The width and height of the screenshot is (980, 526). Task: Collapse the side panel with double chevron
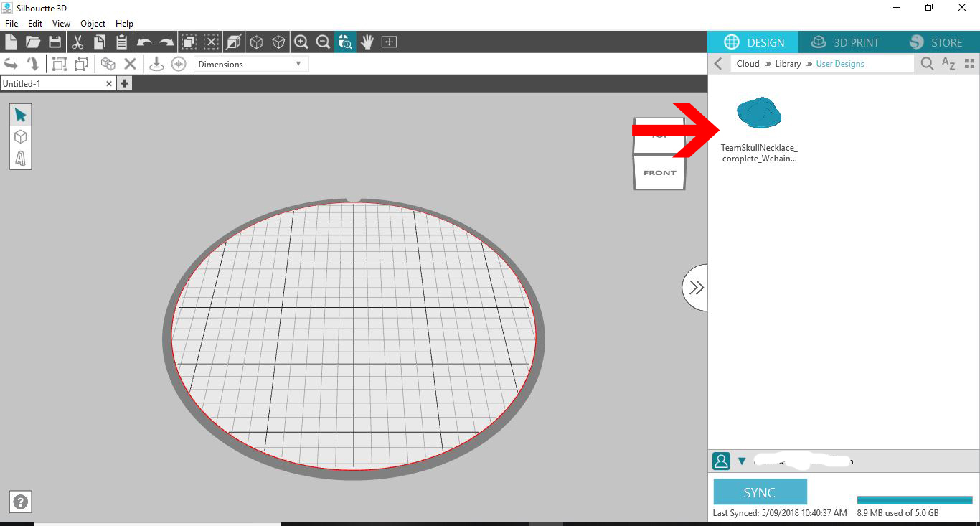pyautogui.click(x=695, y=288)
